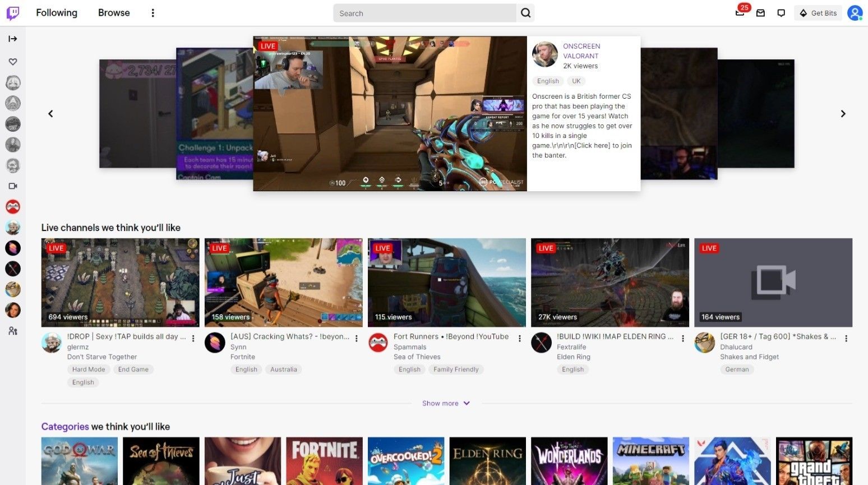
Task: Open Fortnite category cover
Action: (x=325, y=461)
